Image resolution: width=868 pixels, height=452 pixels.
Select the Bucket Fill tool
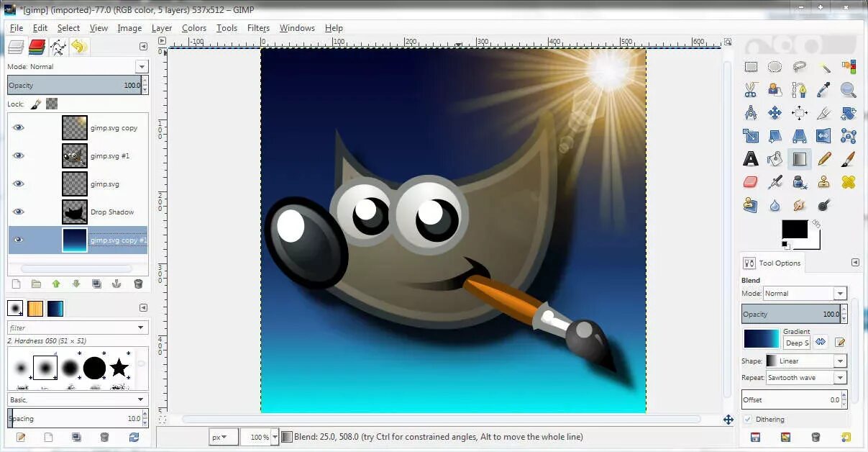[x=775, y=159]
